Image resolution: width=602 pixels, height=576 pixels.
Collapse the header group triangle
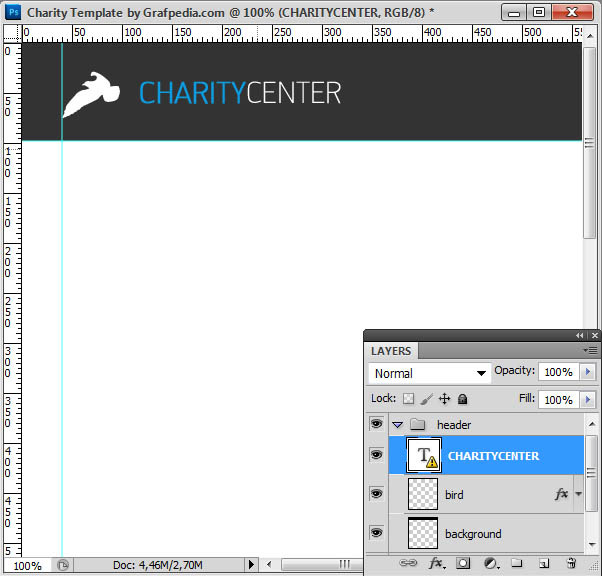(397, 425)
